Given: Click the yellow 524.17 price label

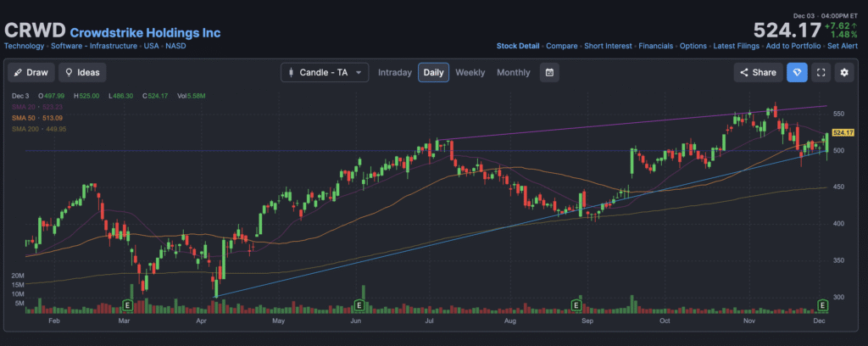Looking at the screenshot, I should [843, 133].
